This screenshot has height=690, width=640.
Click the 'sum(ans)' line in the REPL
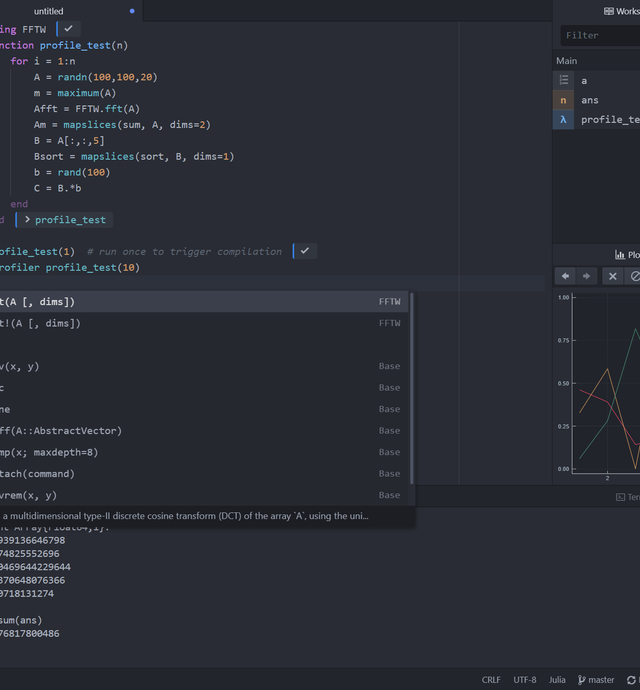pos(21,620)
